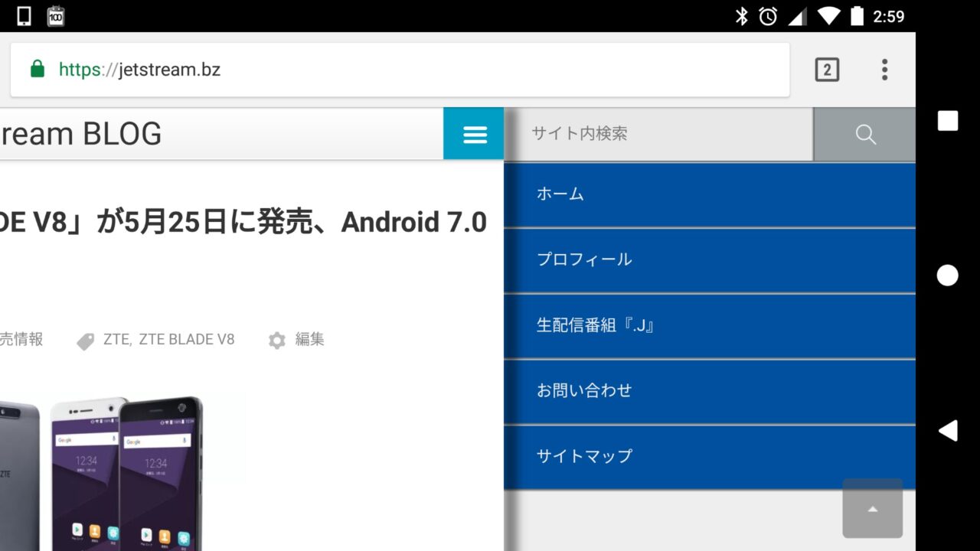980x551 pixels.
Task: Click the gear icon next to 編集
Action: pyautogui.click(x=277, y=340)
